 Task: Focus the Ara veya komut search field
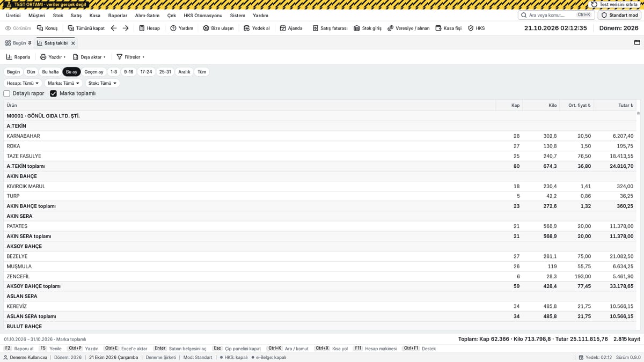point(556,15)
